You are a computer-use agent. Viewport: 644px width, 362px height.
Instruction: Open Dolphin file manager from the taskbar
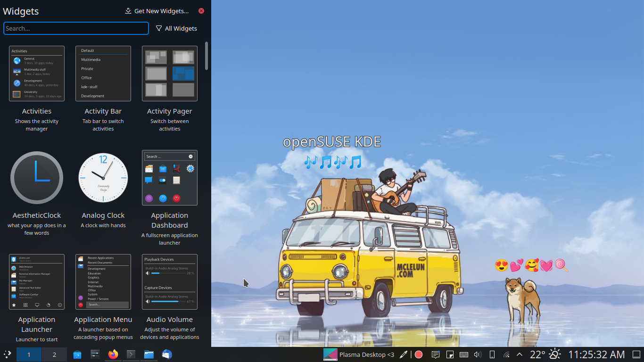149,354
